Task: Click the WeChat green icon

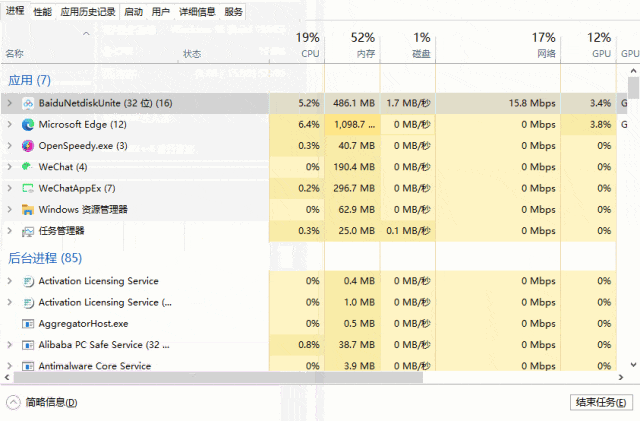Action: [x=27, y=167]
